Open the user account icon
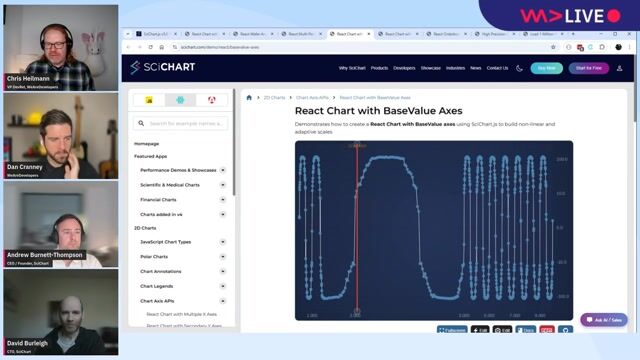This screenshot has width=640, height=360. tap(619, 68)
